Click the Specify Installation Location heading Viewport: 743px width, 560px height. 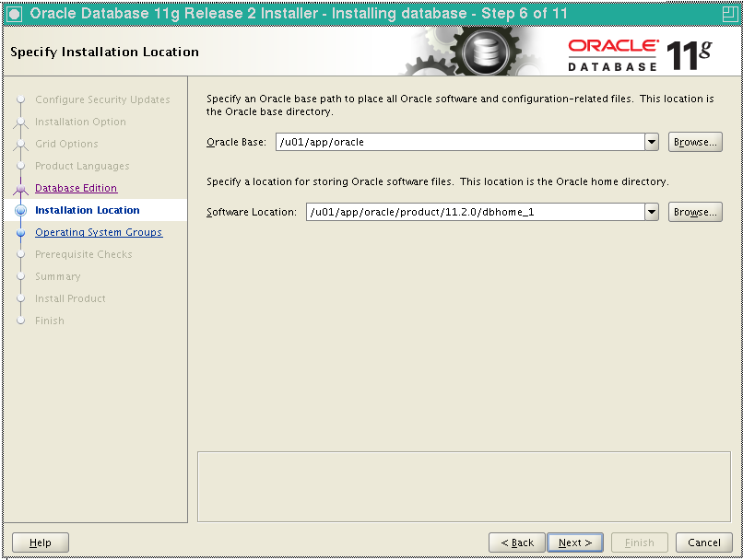pos(105,52)
